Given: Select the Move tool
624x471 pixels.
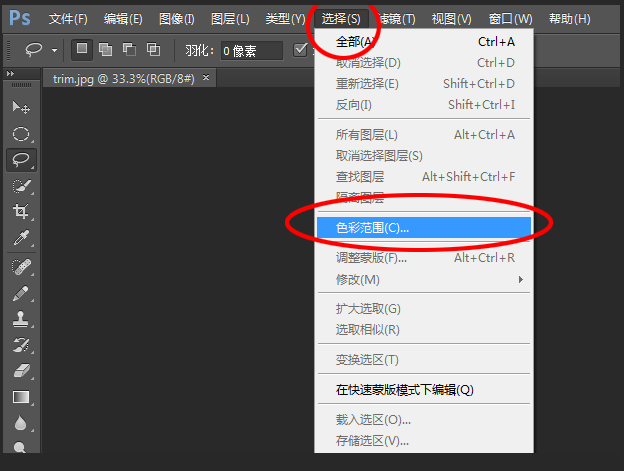Looking at the screenshot, I should (21, 107).
